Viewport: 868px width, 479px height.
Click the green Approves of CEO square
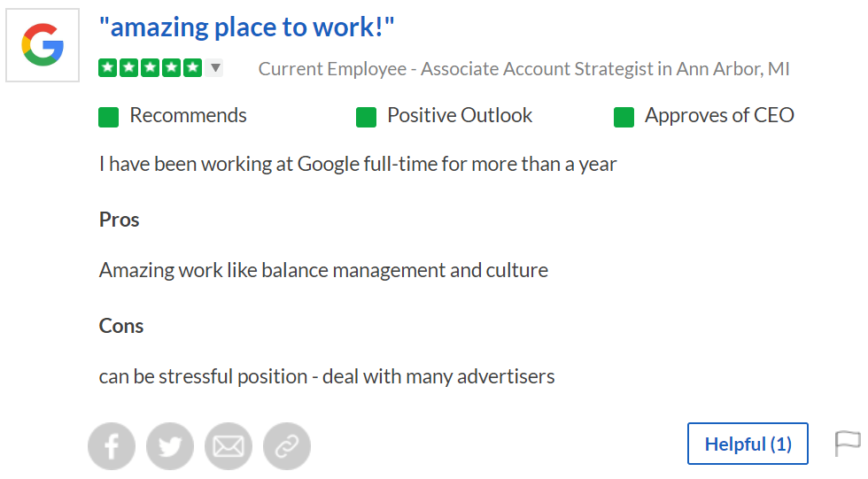coord(624,117)
